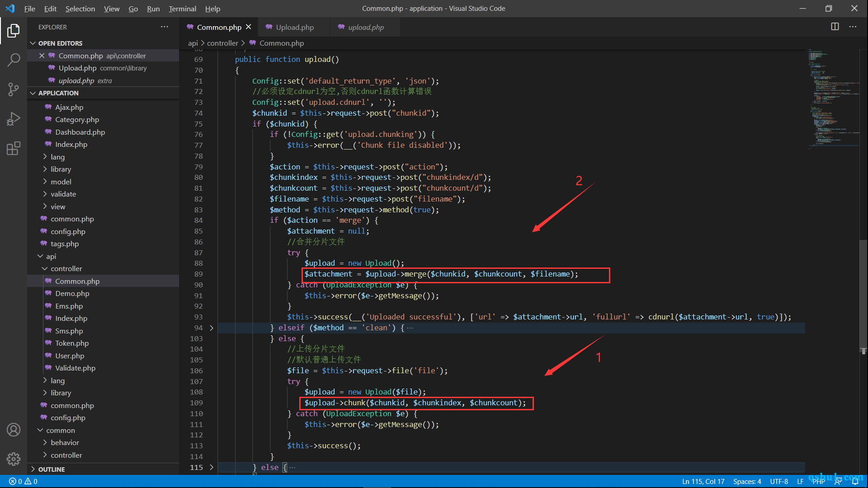The image size is (868, 488).
Task: Unfold collapsed code at line 94
Action: pos(212,328)
